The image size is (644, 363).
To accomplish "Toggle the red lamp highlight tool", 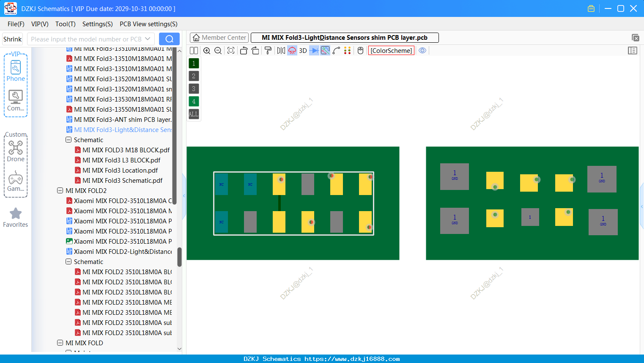I will pos(292,50).
